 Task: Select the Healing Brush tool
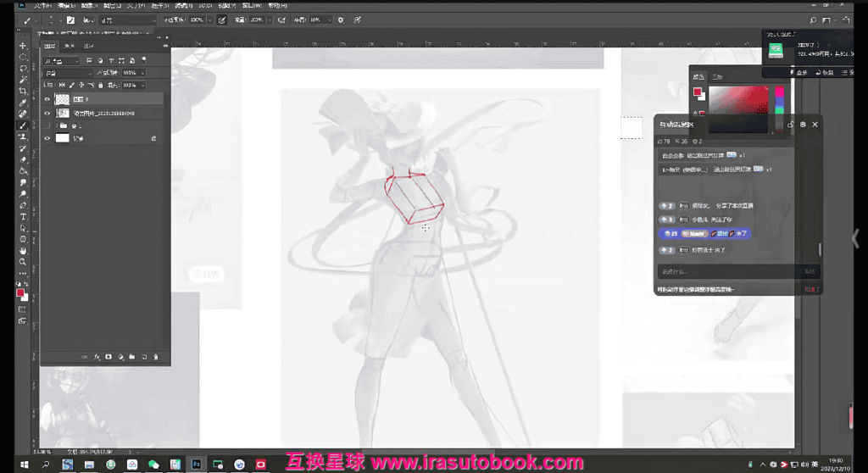tap(23, 114)
